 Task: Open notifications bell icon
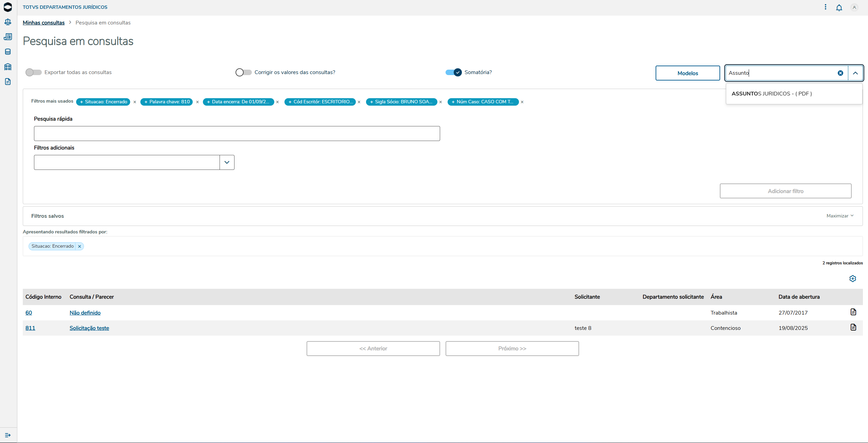(839, 7)
